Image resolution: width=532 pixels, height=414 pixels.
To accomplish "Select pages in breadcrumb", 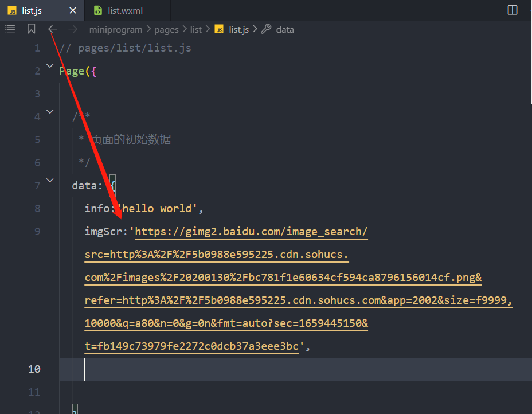I will pyautogui.click(x=166, y=29).
